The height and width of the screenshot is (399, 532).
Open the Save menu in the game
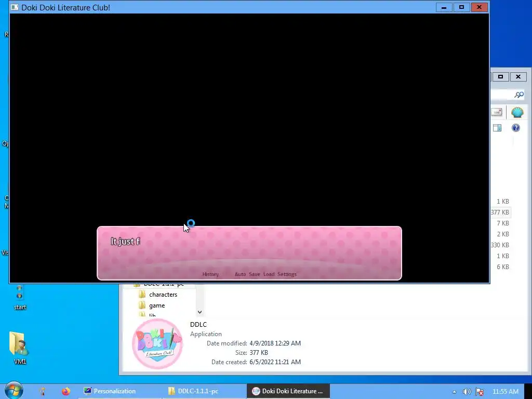(255, 274)
